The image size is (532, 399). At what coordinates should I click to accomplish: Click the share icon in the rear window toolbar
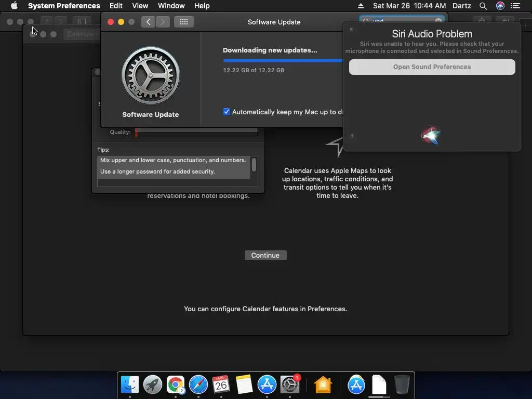coord(482,21)
